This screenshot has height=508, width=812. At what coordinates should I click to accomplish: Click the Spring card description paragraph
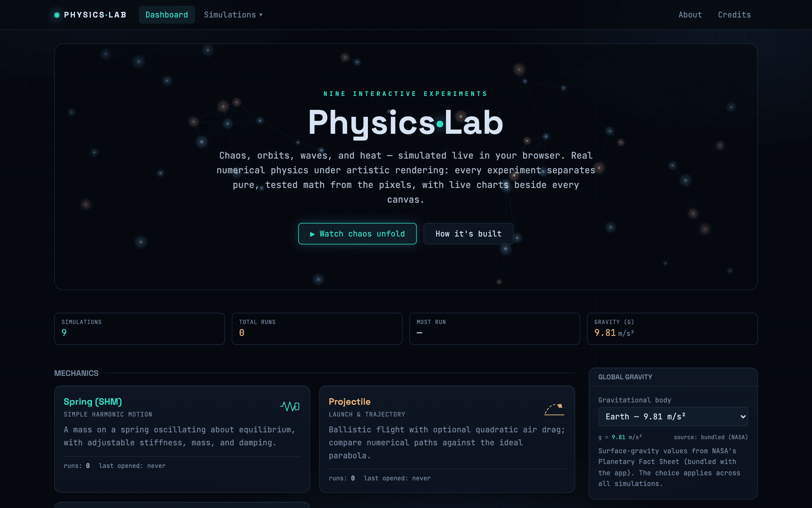point(180,436)
